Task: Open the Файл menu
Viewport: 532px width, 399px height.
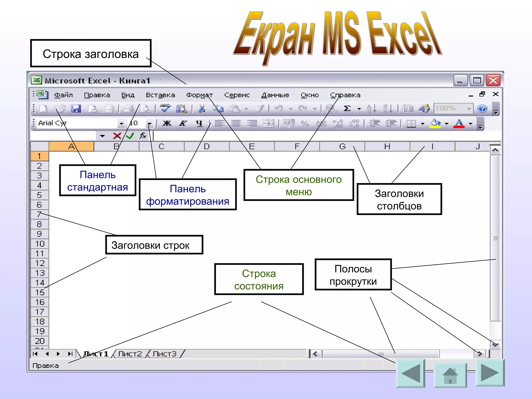Action: pyautogui.click(x=63, y=95)
